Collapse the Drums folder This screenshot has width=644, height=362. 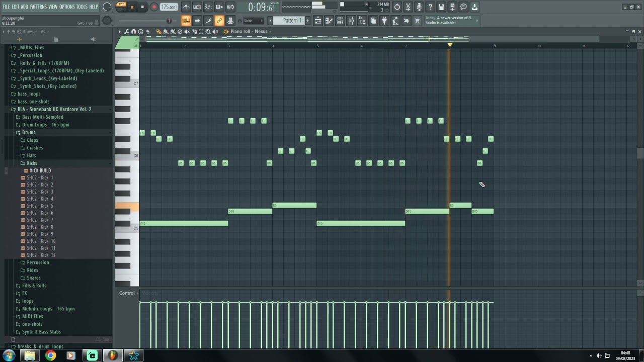pos(29,132)
